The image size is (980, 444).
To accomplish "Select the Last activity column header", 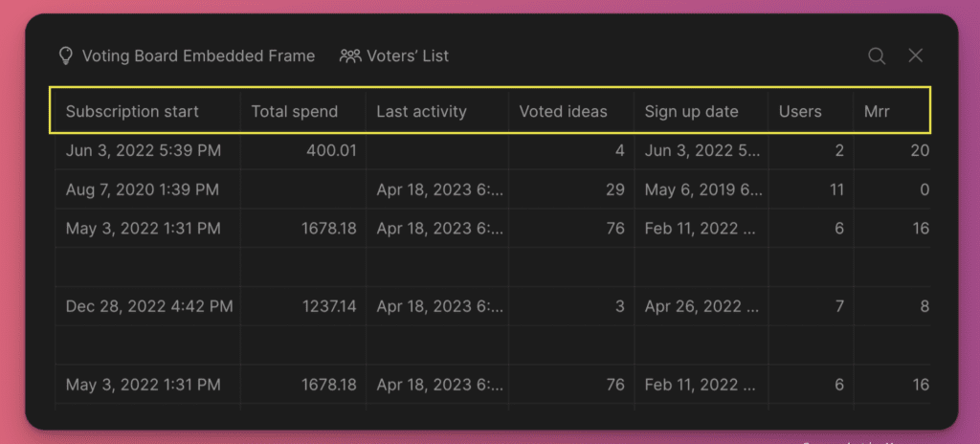I will coord(436,112).
